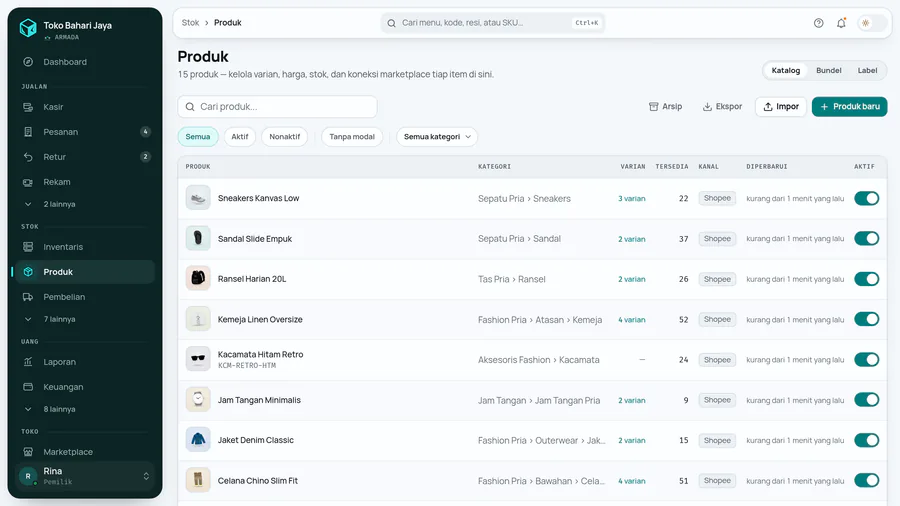Switch to the Label tab
900x506 pixels.
point(867,71)
